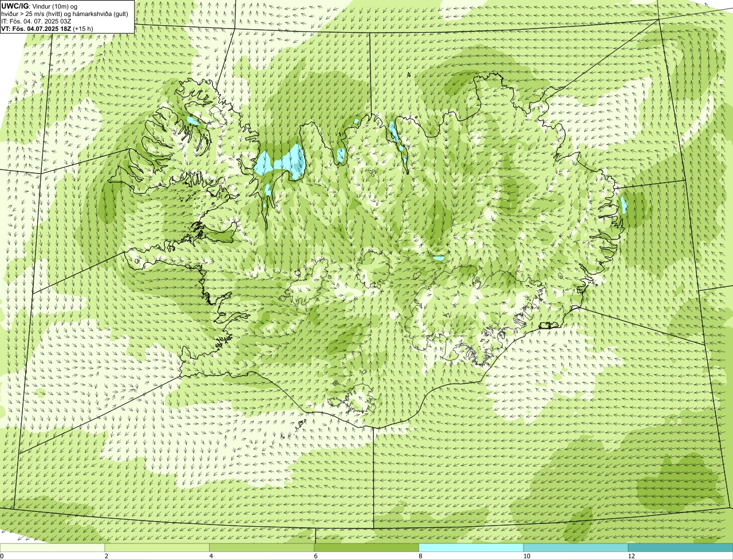The width and height of the screenshot is (733, 560).
Task: Click the palest 0–2 m/s legend swatch
Action: [53, 547]
